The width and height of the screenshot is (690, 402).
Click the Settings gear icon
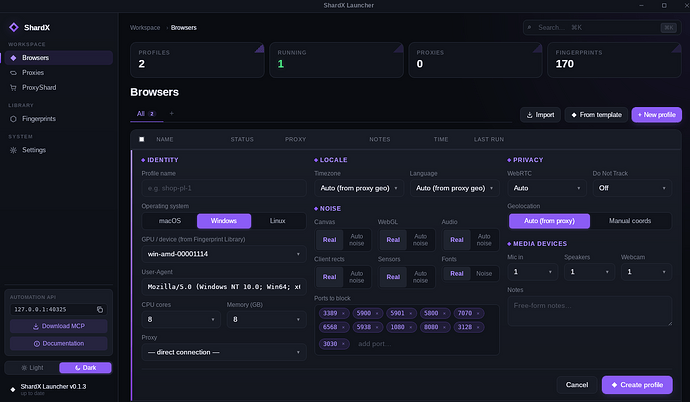13,150
